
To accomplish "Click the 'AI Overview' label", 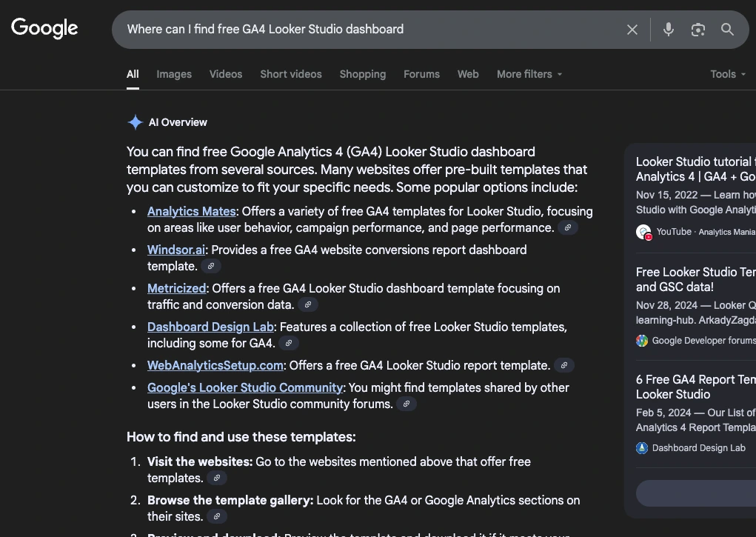I will pyautogui.click(x=178, y=122).
